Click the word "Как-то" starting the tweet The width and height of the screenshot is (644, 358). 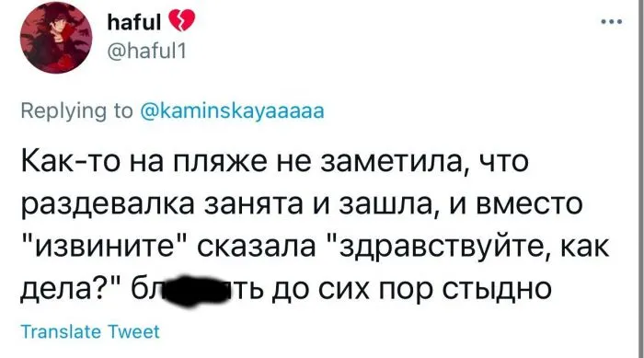click(72, 161)
